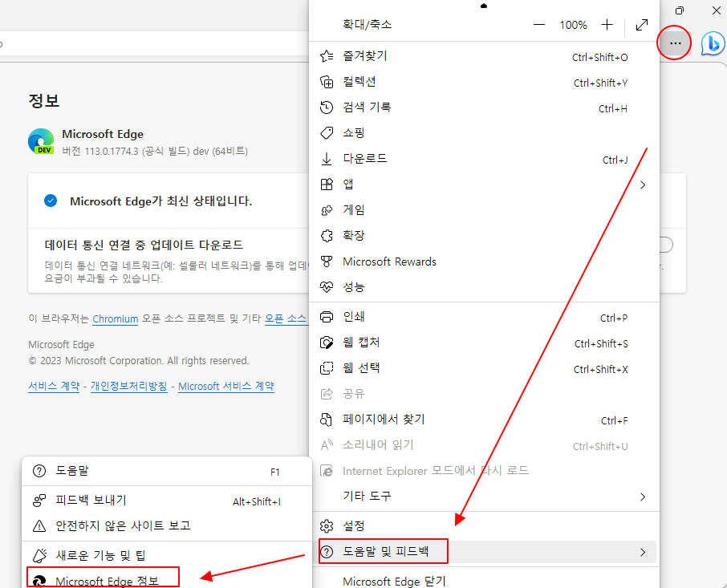Click the Settings gear icon (설정)
Image resolution: width=727 pixels, height=588 pixels.
click(327, 526)
